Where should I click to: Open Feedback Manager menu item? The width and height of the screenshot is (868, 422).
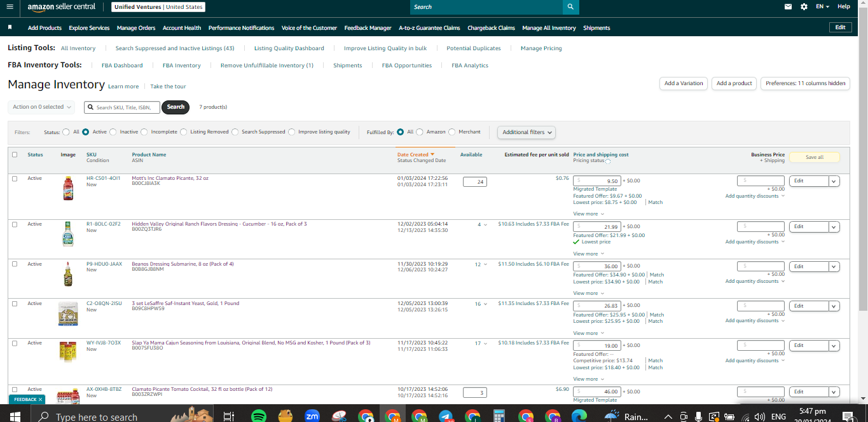tap(368, 28)
